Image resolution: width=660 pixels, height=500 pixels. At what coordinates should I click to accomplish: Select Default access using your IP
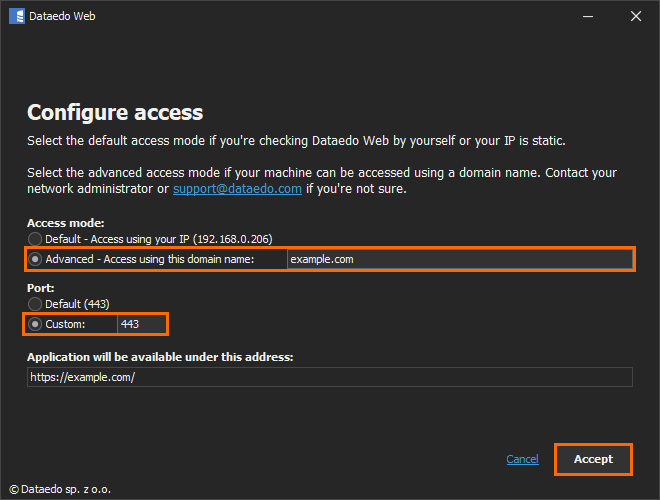click(36, 239)
